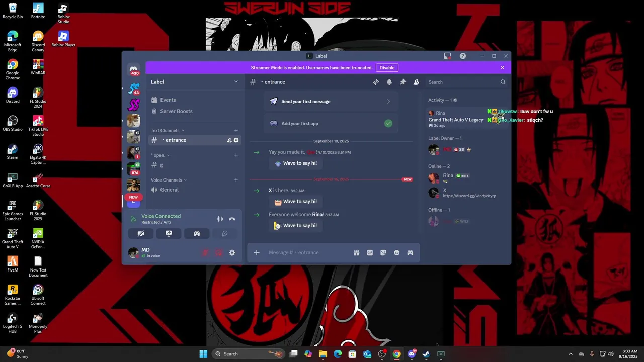The image size is (644, 362).
Task: Open the voice noise suppression waveform icon
Action: [x=220, y=219]
